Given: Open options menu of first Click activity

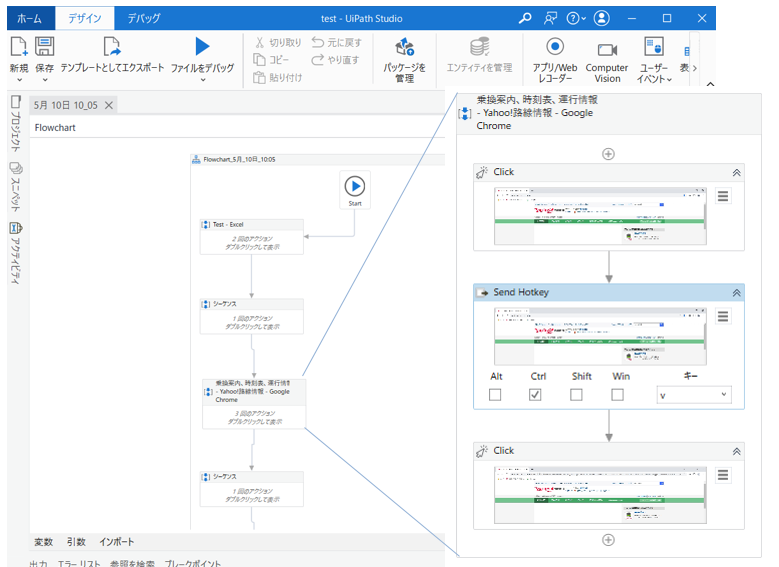Looking at the screenshot, I should 723,196.
